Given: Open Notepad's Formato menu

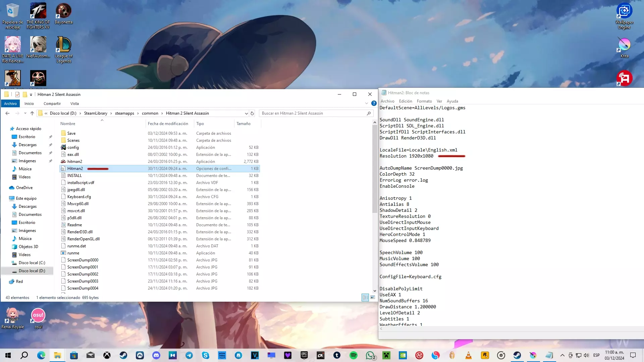Looking at the screenshot, I should pos(424,101).
